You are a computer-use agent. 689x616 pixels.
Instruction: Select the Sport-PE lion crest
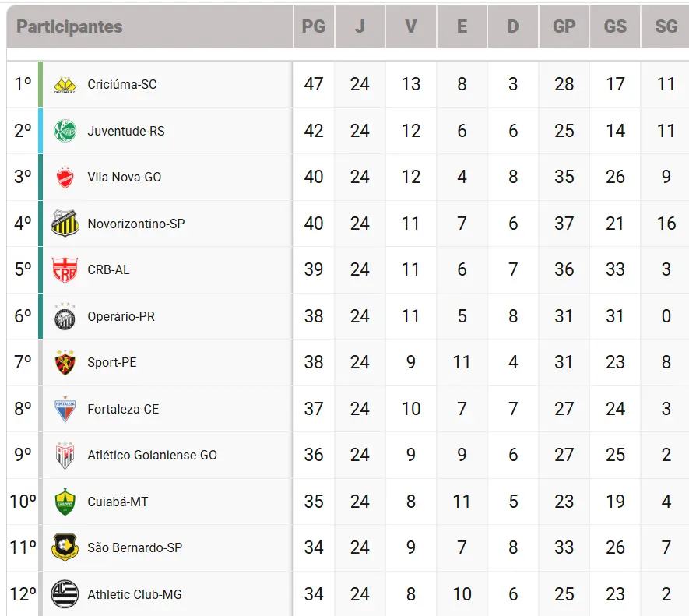point(65,362)
